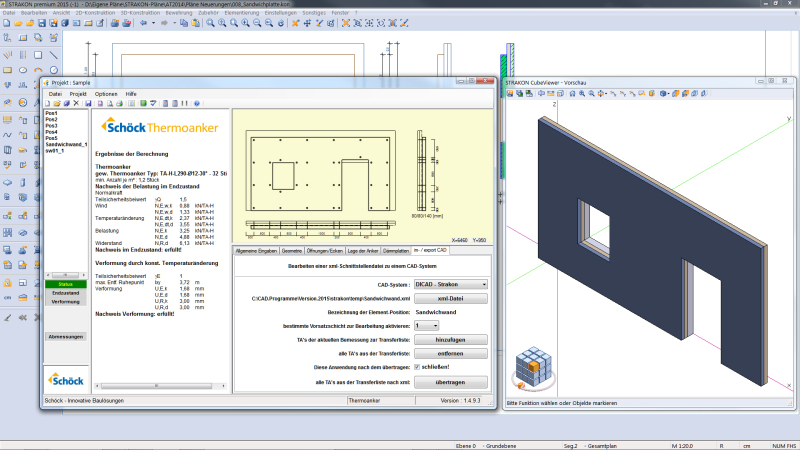
Task: Select the circle tool in left palette
Action: coord(54,70)
